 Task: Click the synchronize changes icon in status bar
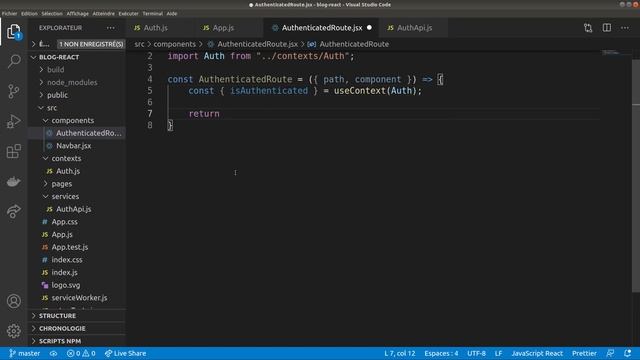pos(53,353)
